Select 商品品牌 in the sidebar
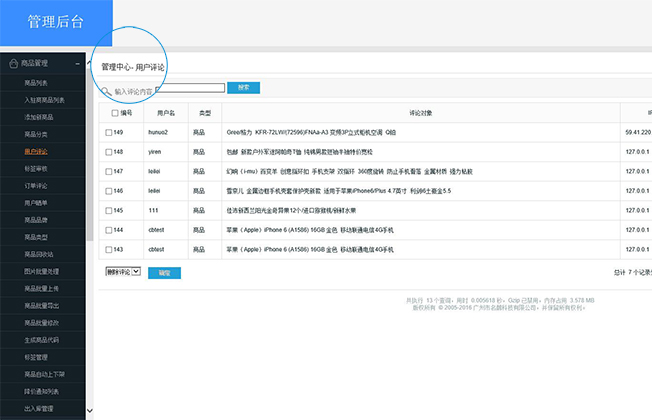This screenshot has width=652, height=420. coord(37,219)
